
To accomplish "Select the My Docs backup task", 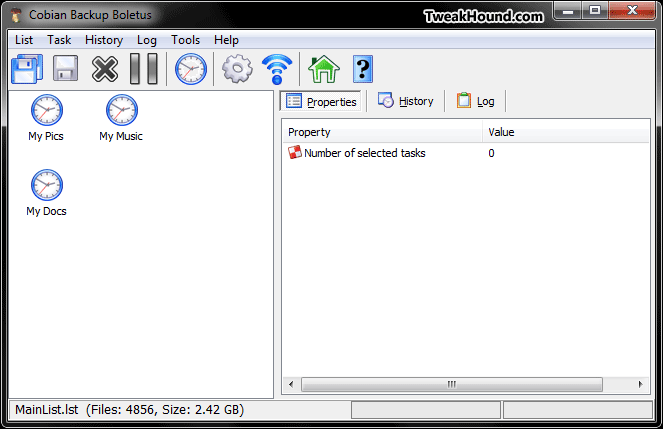I will (46, 193).
